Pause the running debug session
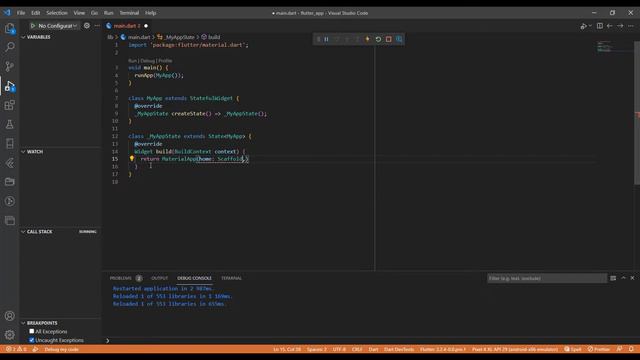640x360 pixels. [x=327, y=39]
